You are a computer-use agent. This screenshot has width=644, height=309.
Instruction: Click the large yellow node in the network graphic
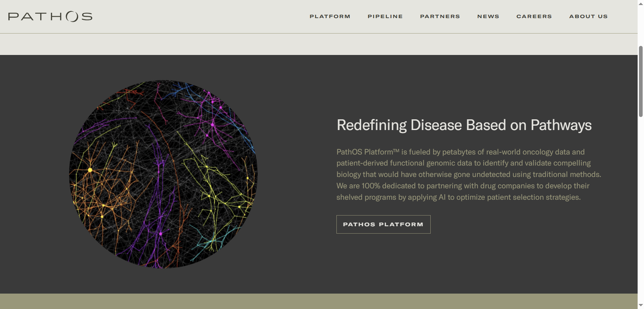click(90, 170)
